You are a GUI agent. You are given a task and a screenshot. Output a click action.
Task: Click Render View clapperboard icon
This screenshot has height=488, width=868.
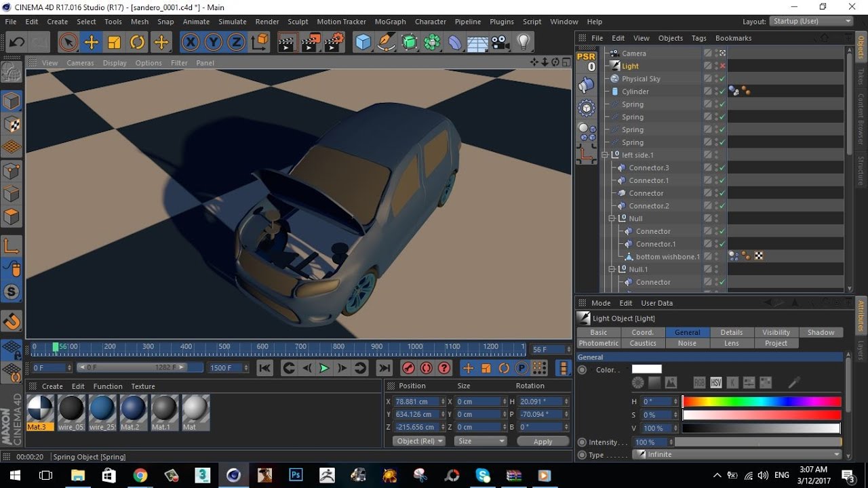point(288,43)
